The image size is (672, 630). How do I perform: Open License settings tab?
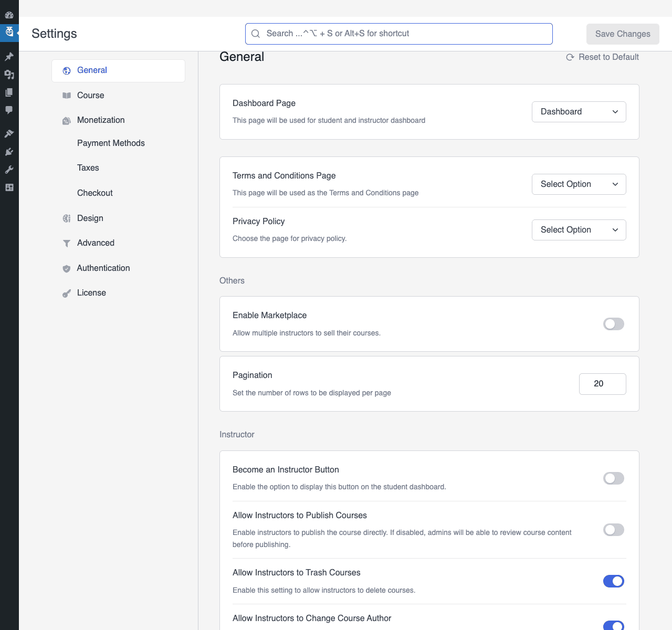118,293
